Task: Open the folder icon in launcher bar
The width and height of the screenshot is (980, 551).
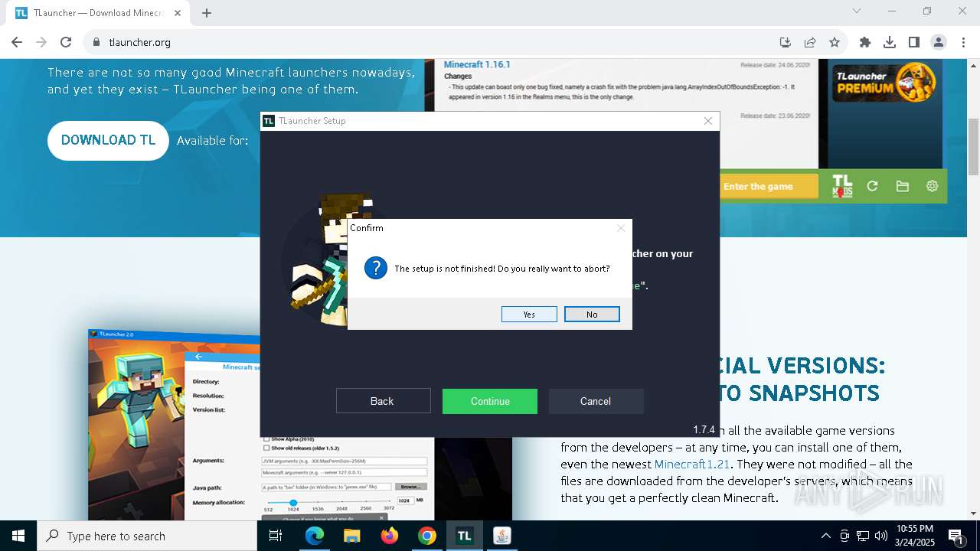Action: (902, 186)
